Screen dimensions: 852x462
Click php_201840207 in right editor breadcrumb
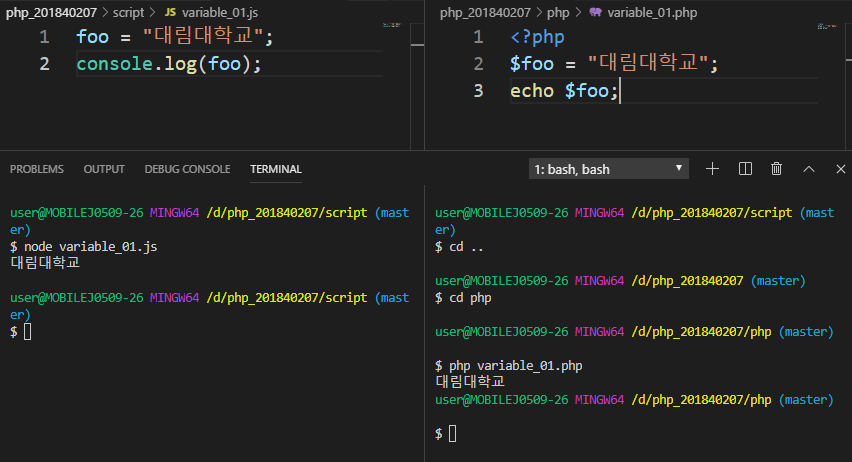[x=485, y=12]
